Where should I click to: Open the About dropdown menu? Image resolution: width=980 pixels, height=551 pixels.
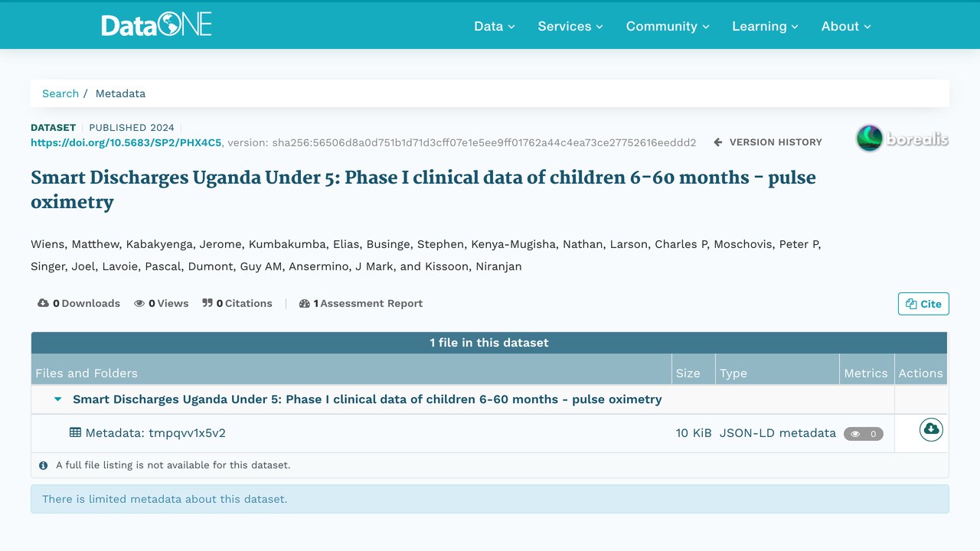[846, 26]
